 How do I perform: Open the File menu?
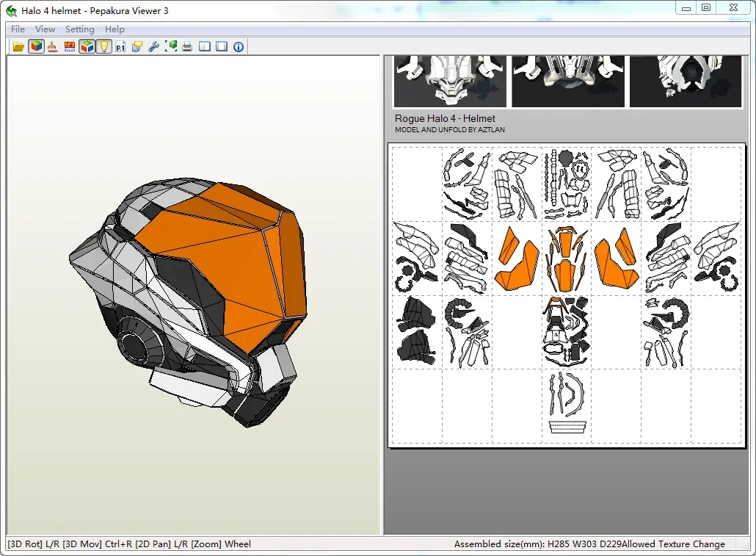tap(18, 29)
